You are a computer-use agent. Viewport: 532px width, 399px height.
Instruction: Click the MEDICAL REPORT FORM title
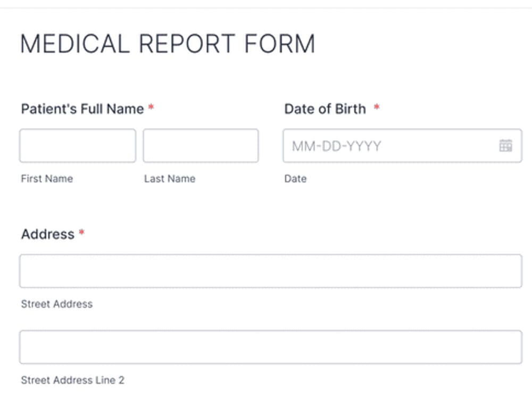(x=168, y=44)
